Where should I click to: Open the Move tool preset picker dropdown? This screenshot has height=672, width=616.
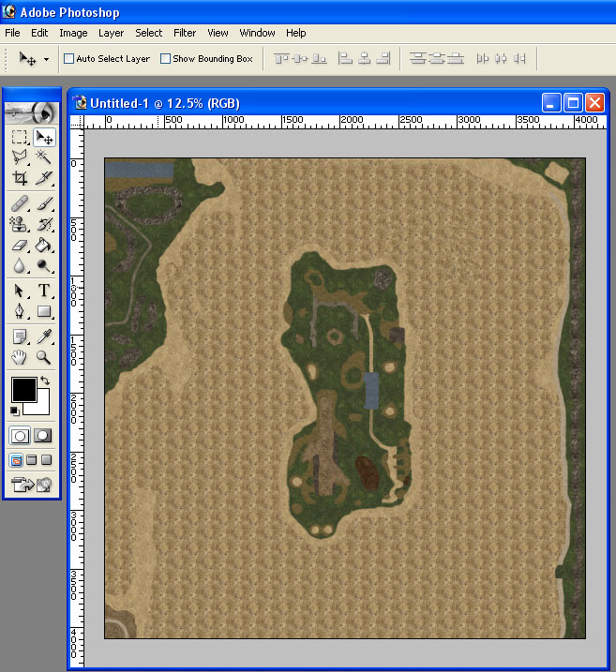tap(46, 59)
